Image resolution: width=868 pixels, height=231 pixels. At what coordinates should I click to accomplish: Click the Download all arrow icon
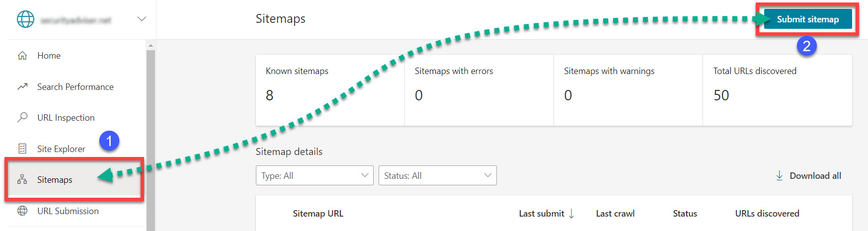pyautogui.click(x=779, y=175)
